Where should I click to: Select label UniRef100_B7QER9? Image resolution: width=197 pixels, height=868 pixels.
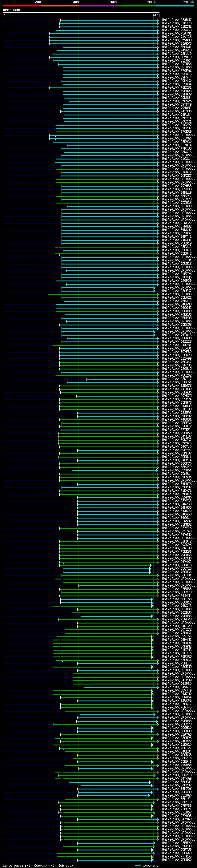(177, 131)
